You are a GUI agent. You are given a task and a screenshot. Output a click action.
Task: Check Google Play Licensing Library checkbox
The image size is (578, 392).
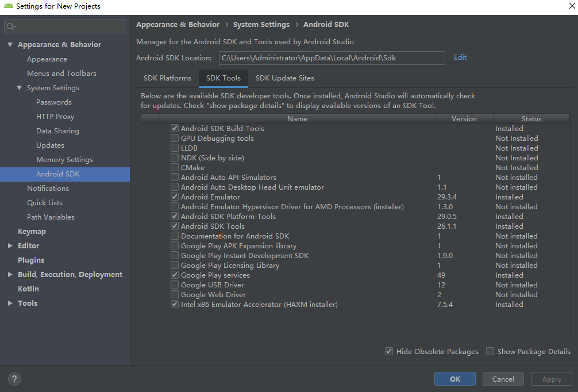click(175, 265)
